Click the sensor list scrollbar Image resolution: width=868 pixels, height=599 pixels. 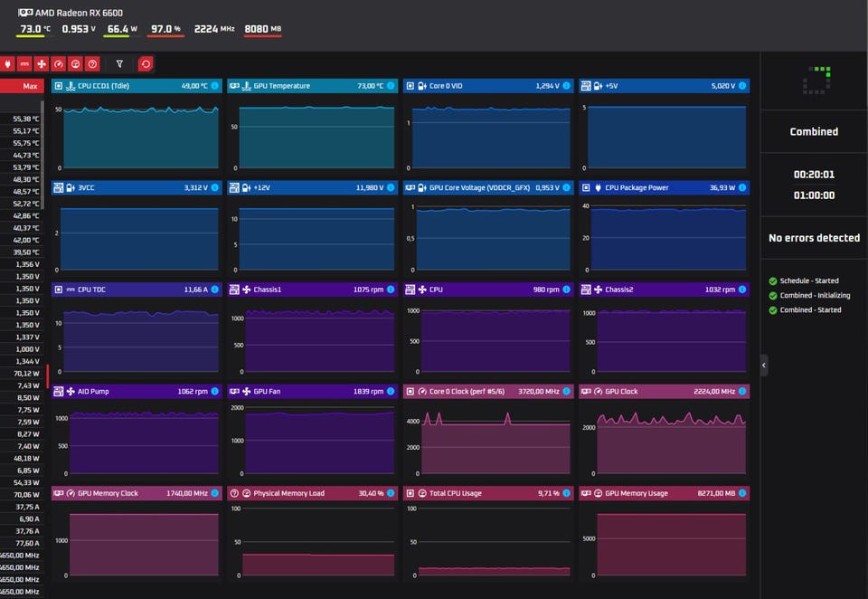[42, 155]
